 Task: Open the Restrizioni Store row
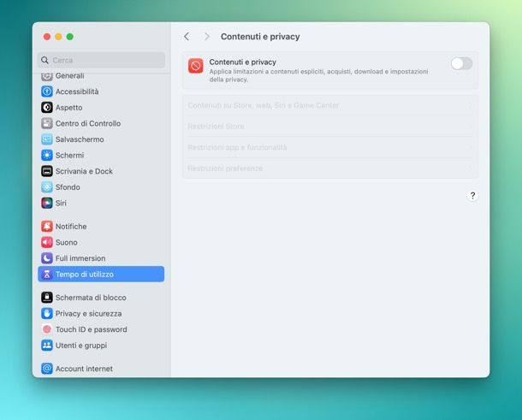(x=330, y=127)
